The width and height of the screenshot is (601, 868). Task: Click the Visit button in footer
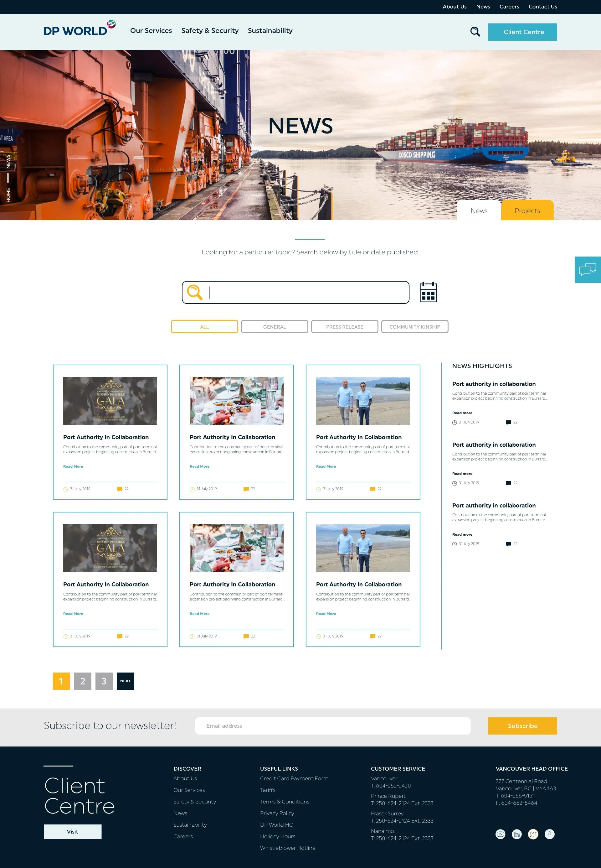coord(73,832)
